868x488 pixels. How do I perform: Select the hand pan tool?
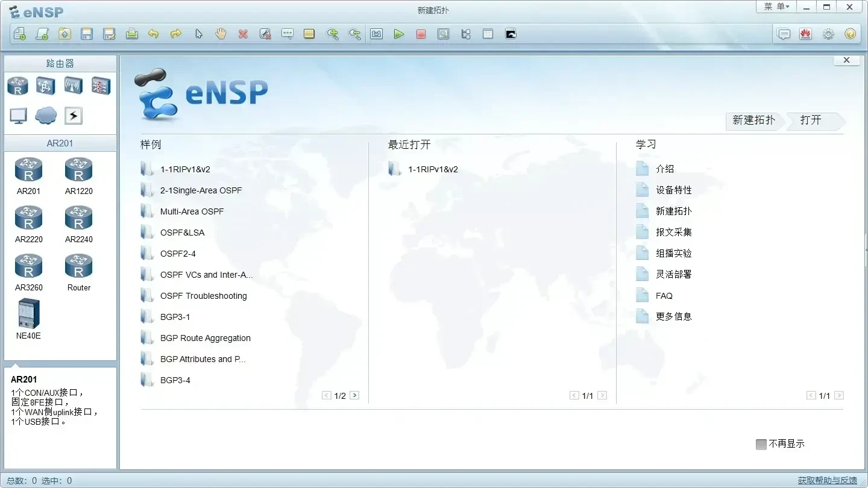(221, 34)
